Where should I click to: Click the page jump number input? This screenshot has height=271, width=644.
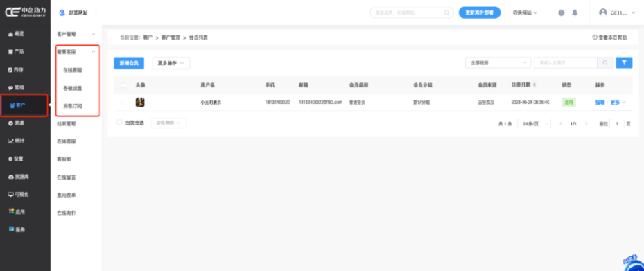click(x=617, y=123)
